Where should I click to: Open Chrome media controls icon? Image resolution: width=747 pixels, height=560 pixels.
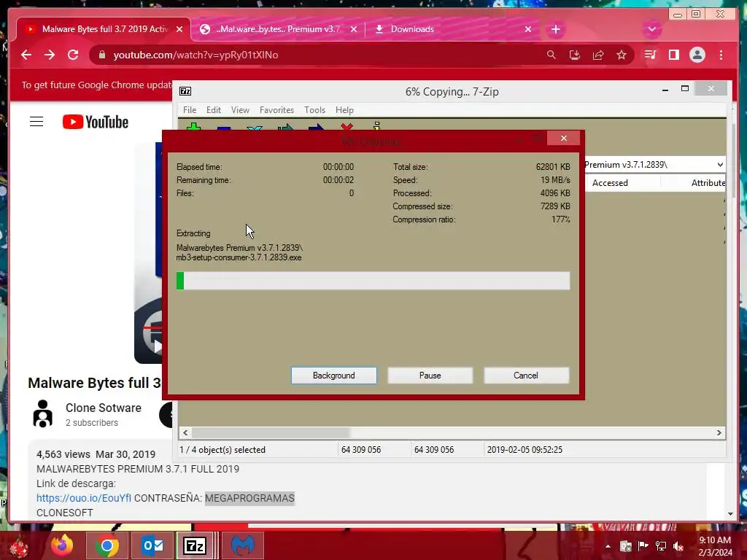click(x=650, y=55)
